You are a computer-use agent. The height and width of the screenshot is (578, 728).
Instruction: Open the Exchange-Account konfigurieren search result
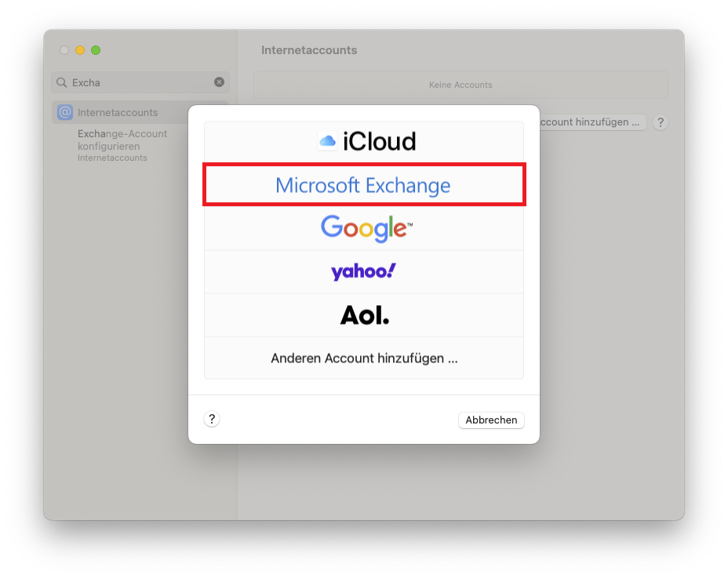122,140
